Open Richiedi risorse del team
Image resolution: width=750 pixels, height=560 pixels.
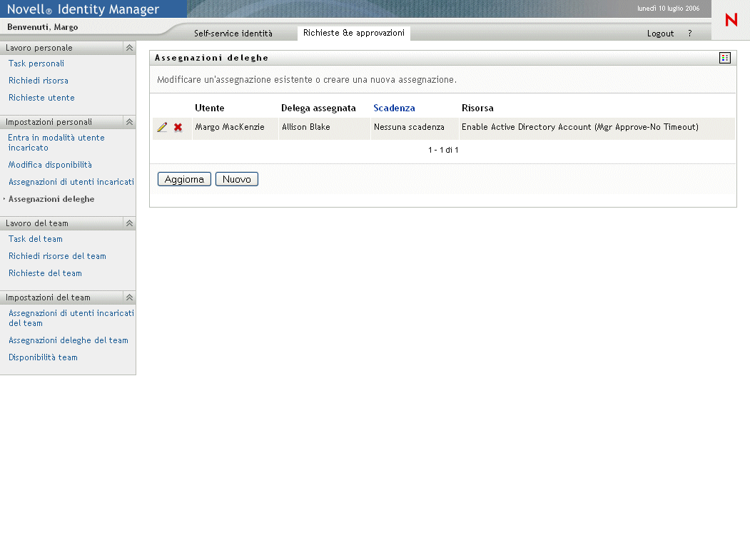[x=57, y=256]
